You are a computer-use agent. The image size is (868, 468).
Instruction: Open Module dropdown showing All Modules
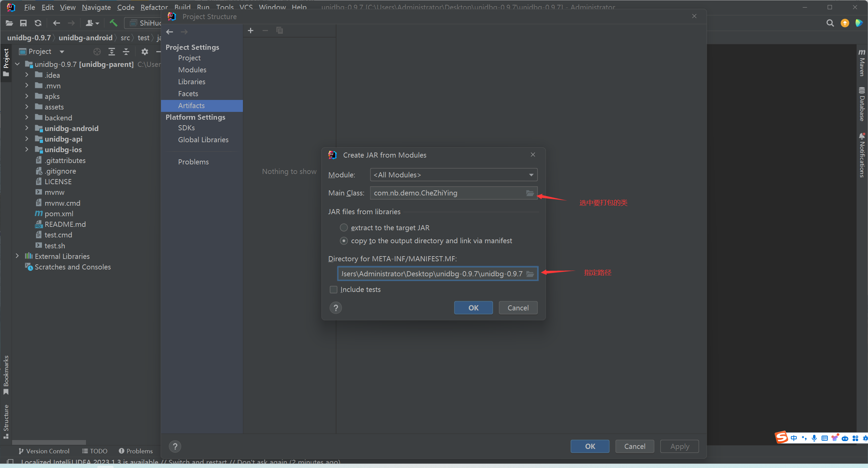(453, 175)
